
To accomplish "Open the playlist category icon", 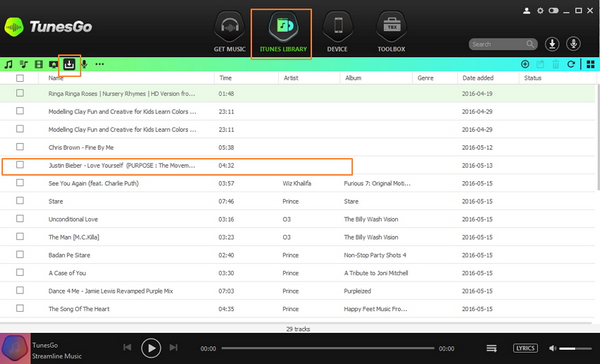I will point(24,64).
